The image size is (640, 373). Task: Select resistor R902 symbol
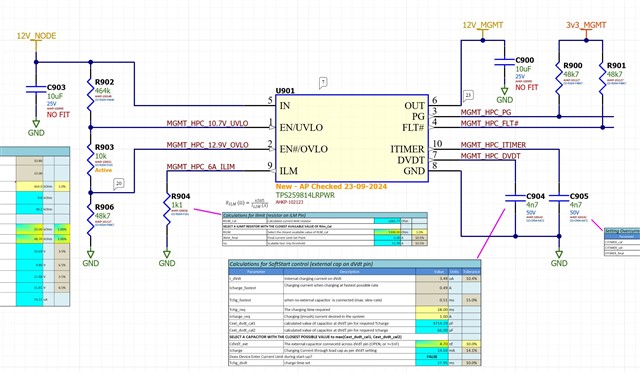(91, 95)
